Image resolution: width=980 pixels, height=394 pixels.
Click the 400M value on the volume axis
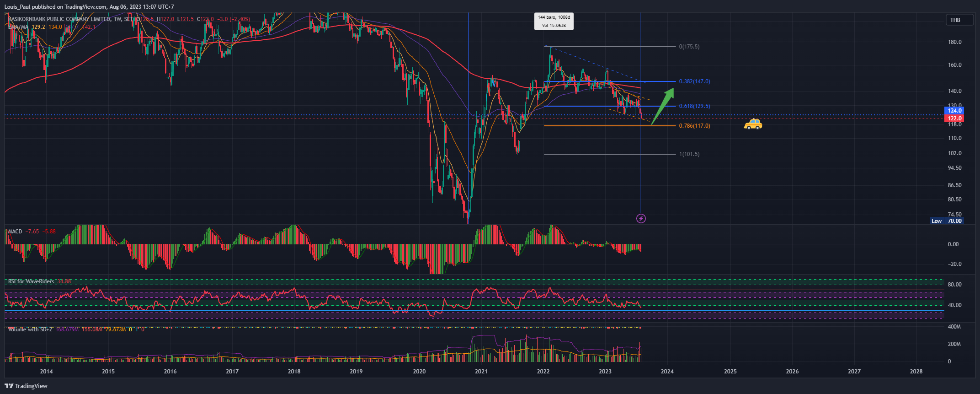(954, 327)
